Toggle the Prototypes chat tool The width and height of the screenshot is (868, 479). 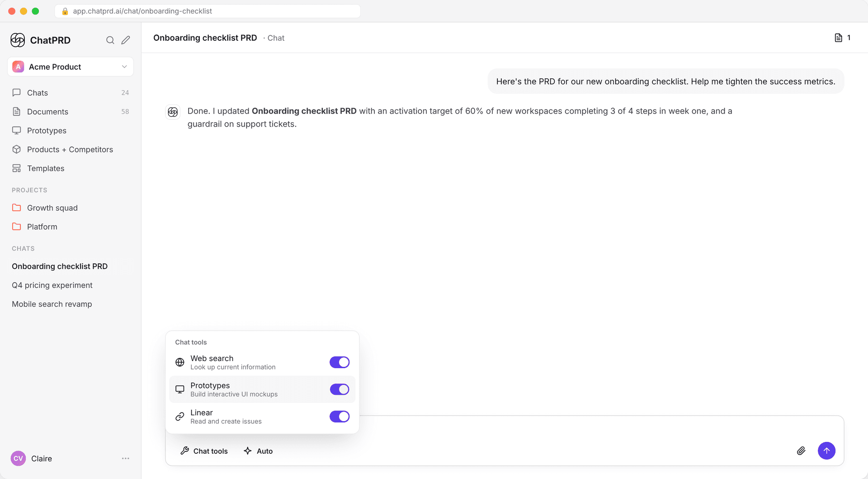coord(340,389)
